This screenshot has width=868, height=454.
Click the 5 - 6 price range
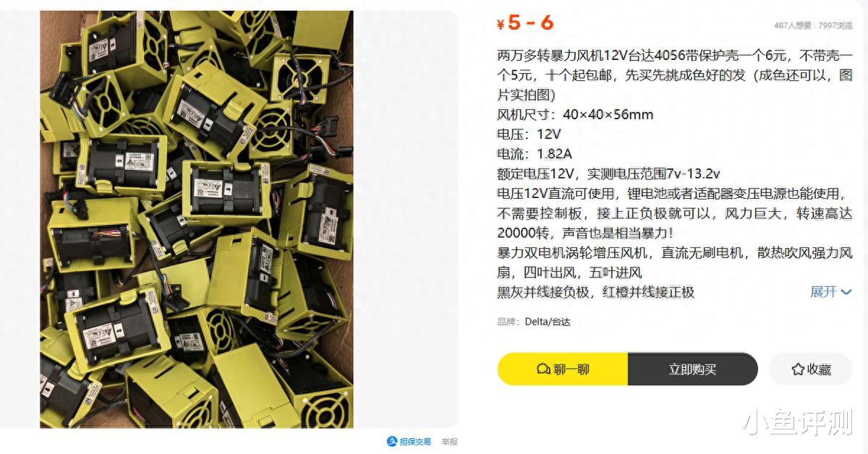point(530,22)
